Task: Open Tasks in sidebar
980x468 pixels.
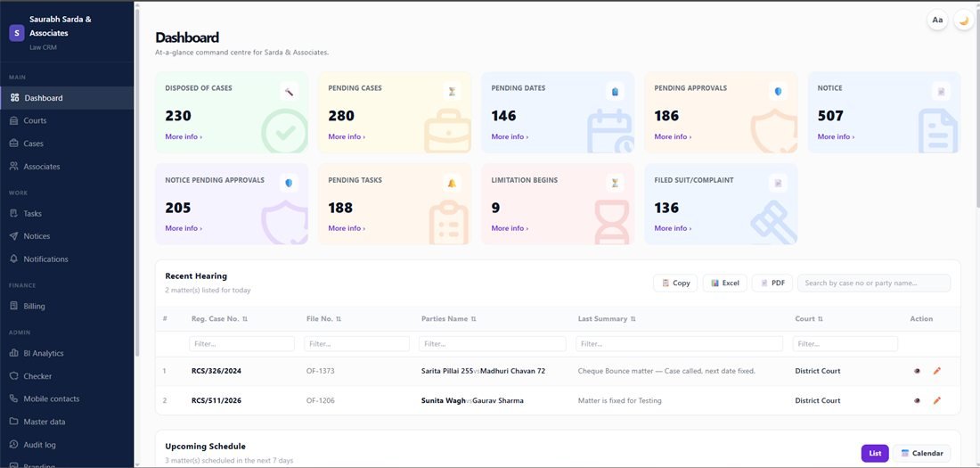Action: coord(67,213)
